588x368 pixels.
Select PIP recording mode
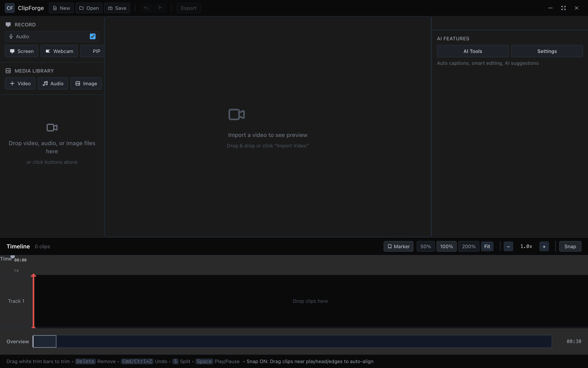coord(92,51)
